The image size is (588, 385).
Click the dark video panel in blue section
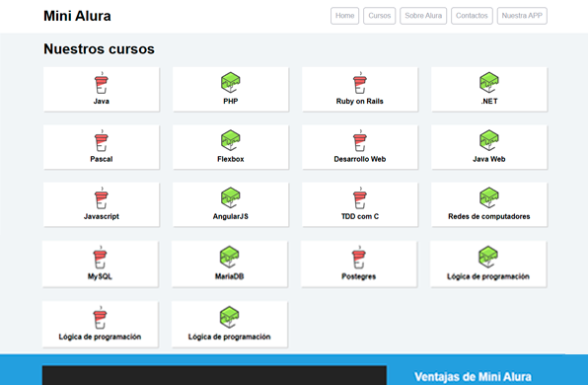click(x=214, y=375)
